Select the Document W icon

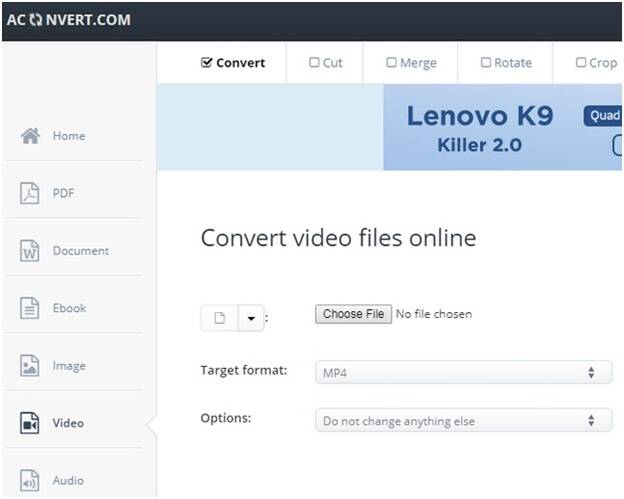[x=29, y=251]
